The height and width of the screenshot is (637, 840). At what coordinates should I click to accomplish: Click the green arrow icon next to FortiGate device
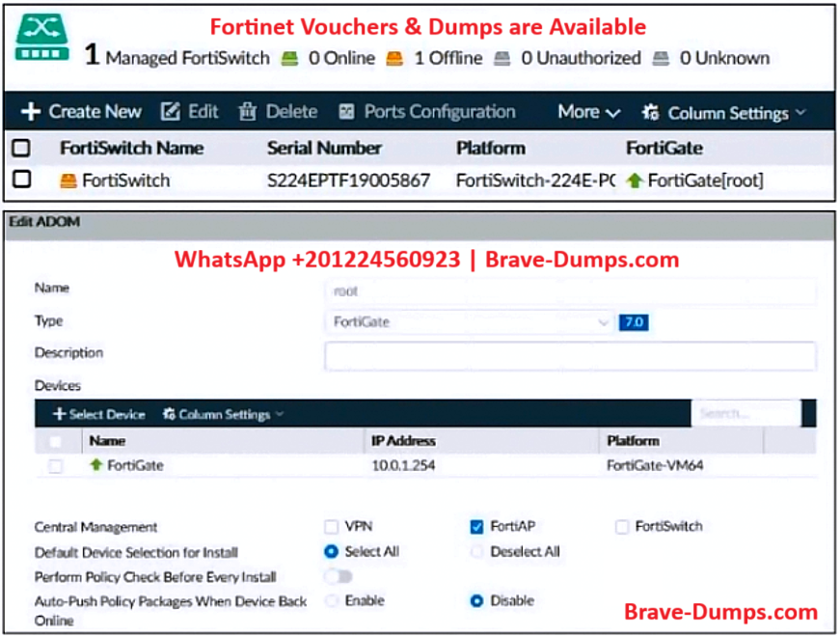95,465
